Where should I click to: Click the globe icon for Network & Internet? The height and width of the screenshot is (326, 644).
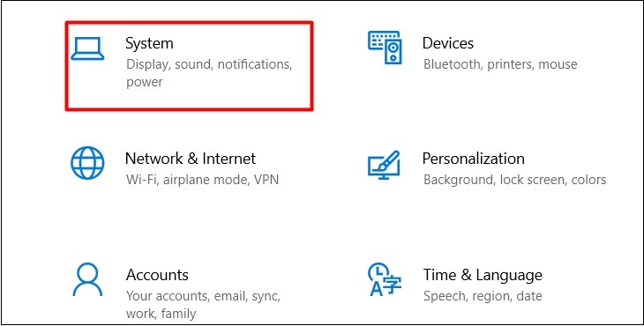click(87, 163)
